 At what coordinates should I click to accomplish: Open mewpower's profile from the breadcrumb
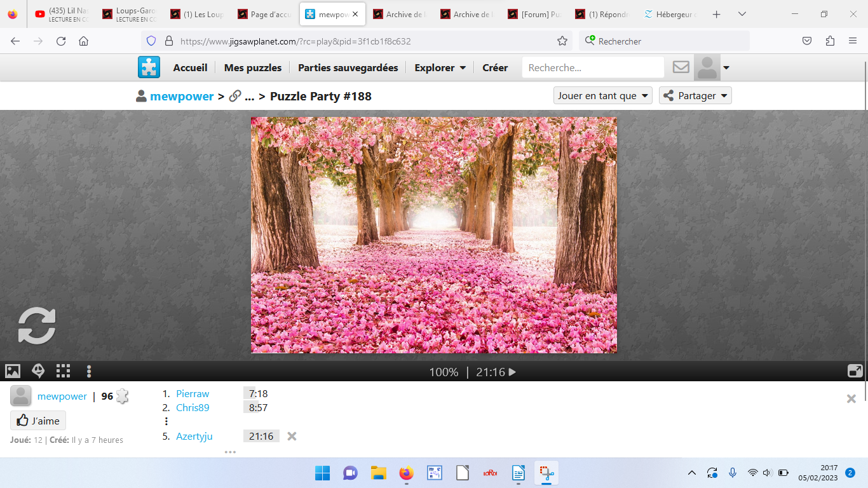[x=182, y=96]
